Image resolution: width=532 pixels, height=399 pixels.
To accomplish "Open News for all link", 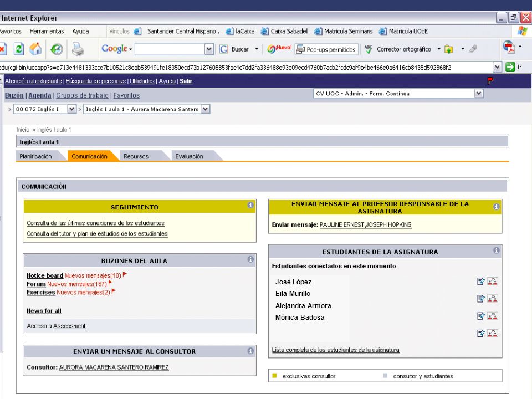I will (x=44, y=311).
